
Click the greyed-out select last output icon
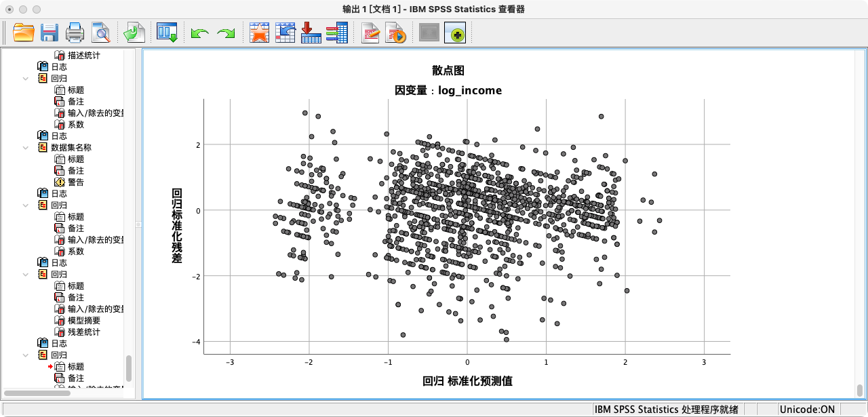coord(429,33)
